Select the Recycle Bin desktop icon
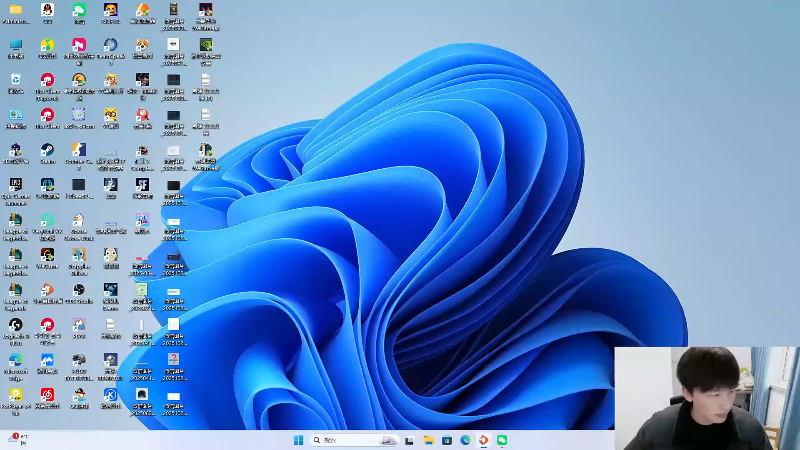 click(x=15, y=80)
